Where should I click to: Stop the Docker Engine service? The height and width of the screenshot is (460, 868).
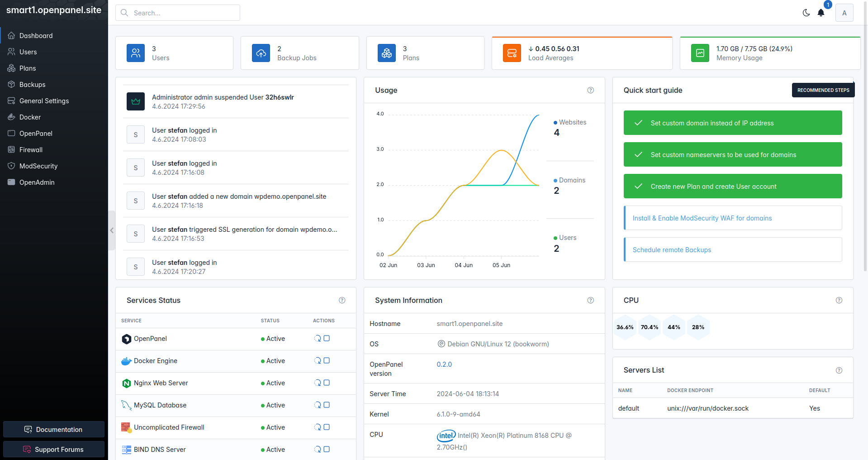coord(327,360)
